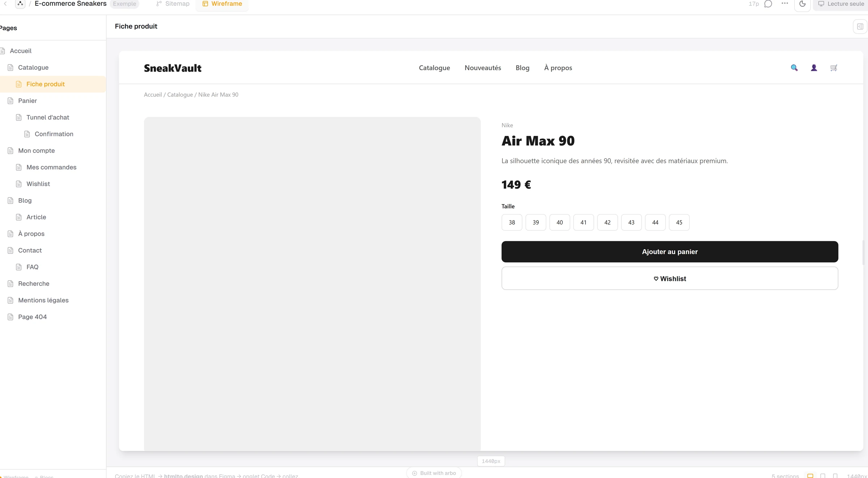Open the Nouveautés nav menu item
This screenshot has height=478, width=868.
(x=483, y=68)
